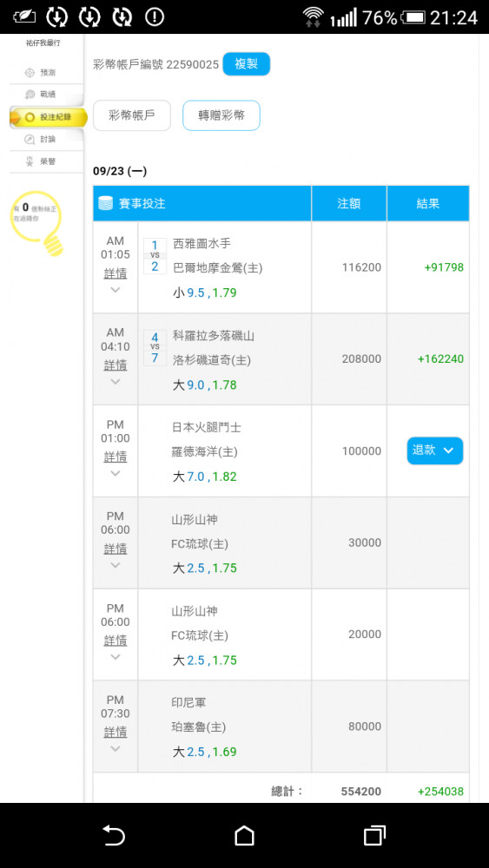This screenshot has height=868, width=489.
Task: Click the 討論 discussion icon
Action: click(x=30, y=140)
